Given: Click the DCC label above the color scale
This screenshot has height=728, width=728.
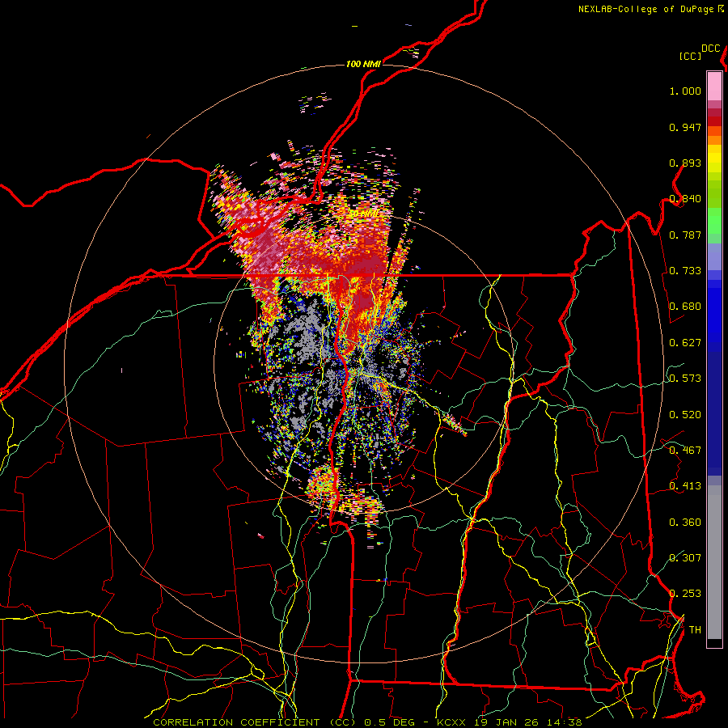Looking at the screenshot, I should [x=711, y=49].
